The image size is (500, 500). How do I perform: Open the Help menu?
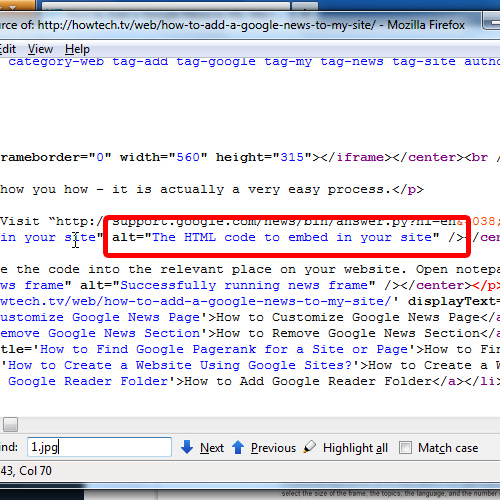click(x=77, y=49)
